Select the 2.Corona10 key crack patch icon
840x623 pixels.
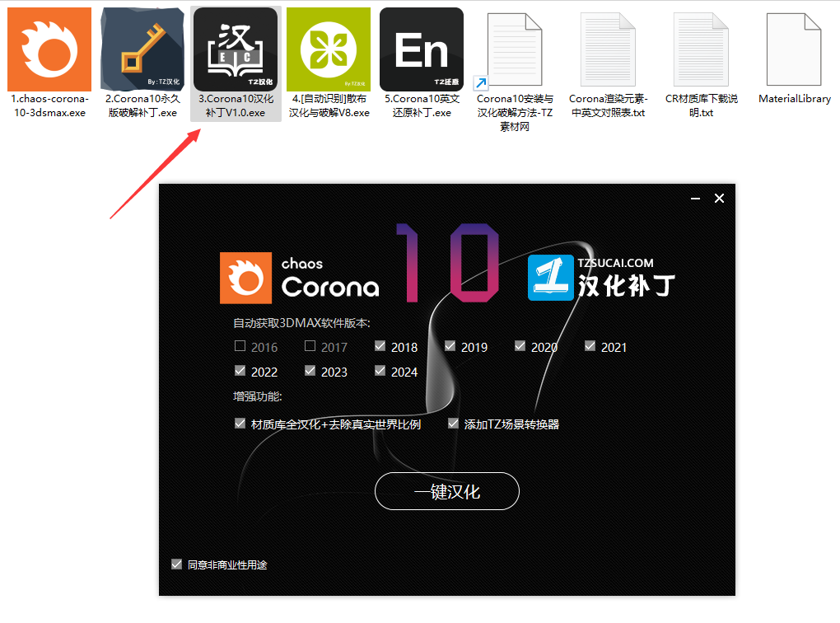click(142, 49)
